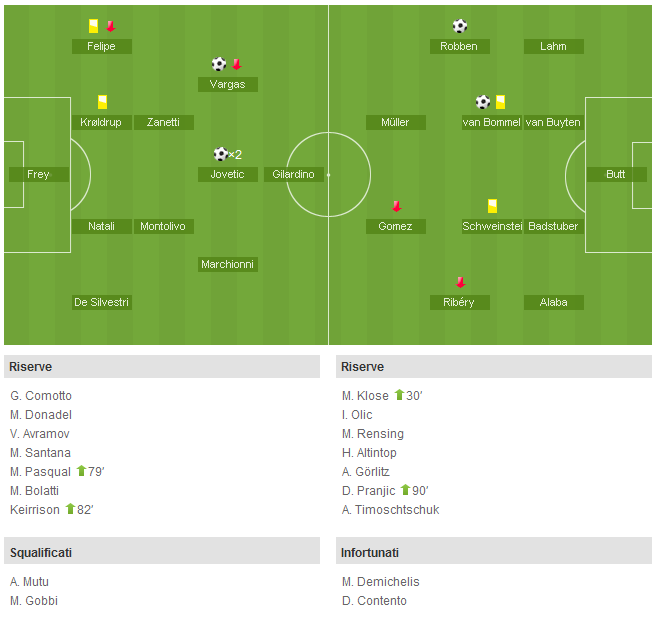Click the goal ball icon above van Bommel
The height and width of the screenshot is (622, 656).
pos(483,102)
